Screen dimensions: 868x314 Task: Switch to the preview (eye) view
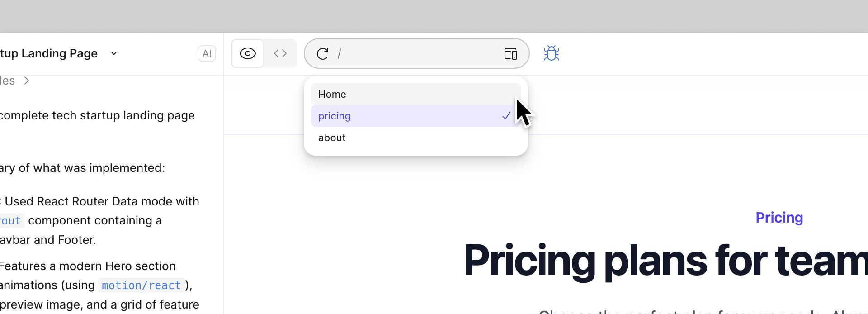pos(248,54)
